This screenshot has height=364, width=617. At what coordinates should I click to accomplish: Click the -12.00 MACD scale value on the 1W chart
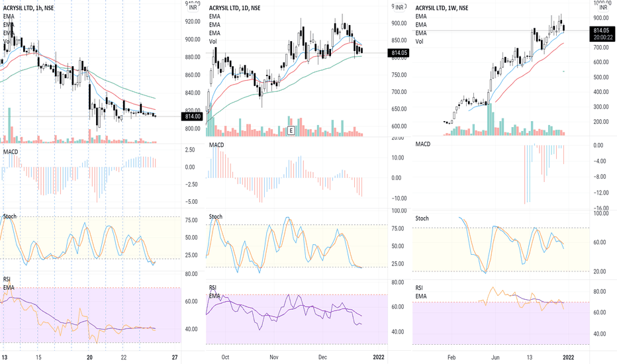[x=601, y=193]
